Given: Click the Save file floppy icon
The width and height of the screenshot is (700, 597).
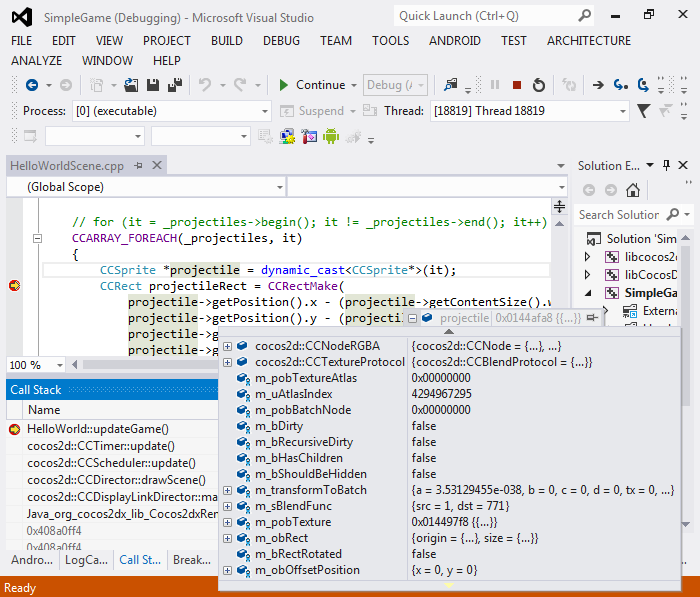Looking at the screenshot, I should [x=153, y=85].
